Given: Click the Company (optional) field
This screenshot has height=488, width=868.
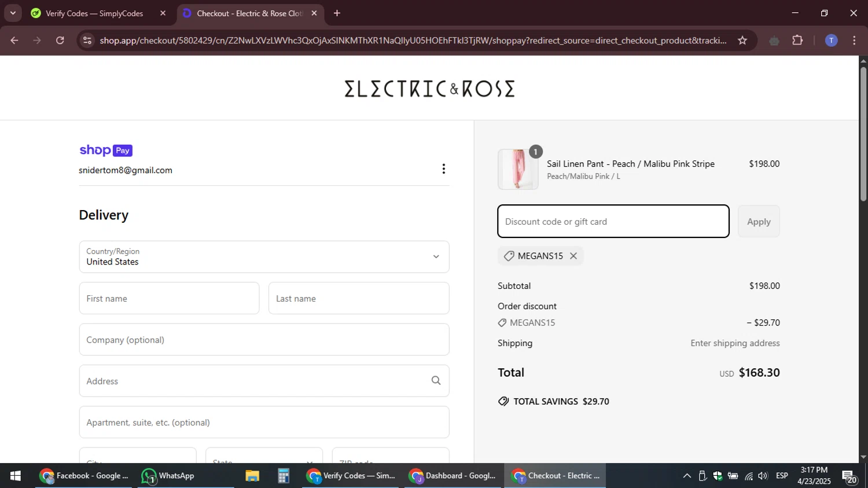Looking at the screenshot, I should pos(264,340).
